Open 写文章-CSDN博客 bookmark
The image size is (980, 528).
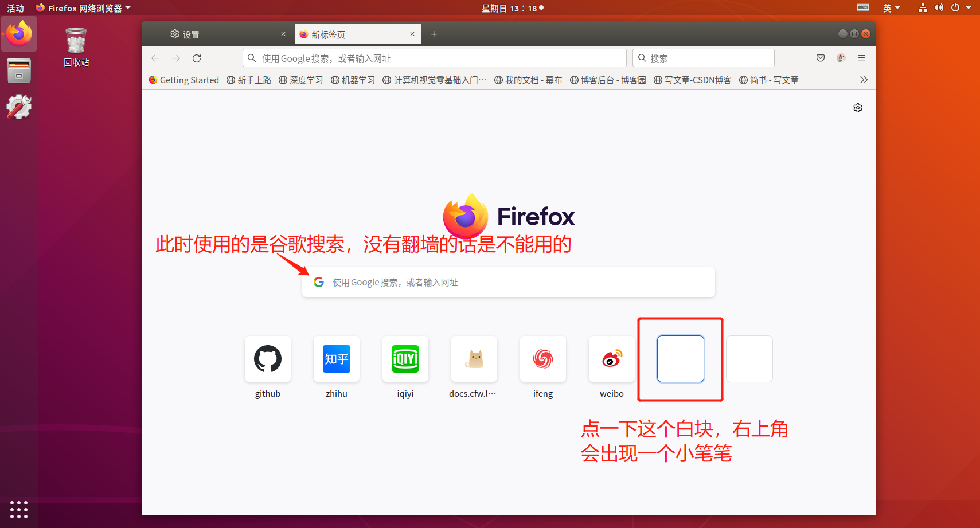click(x=693, y=80)
